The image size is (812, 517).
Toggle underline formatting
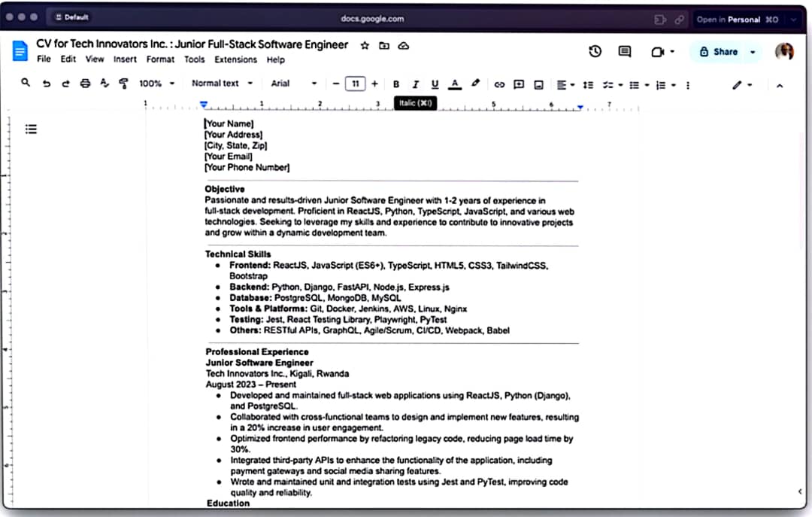[x=435, y=84]
